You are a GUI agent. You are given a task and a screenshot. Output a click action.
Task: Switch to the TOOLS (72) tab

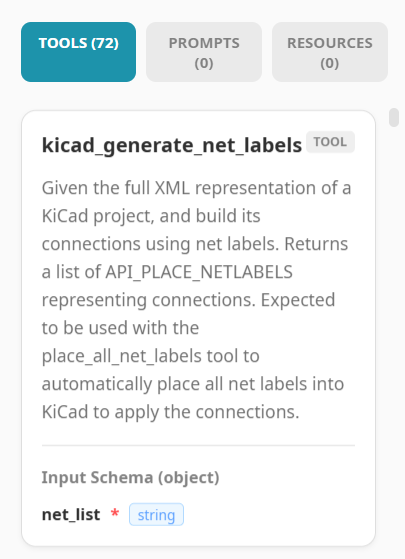(78, 52)
